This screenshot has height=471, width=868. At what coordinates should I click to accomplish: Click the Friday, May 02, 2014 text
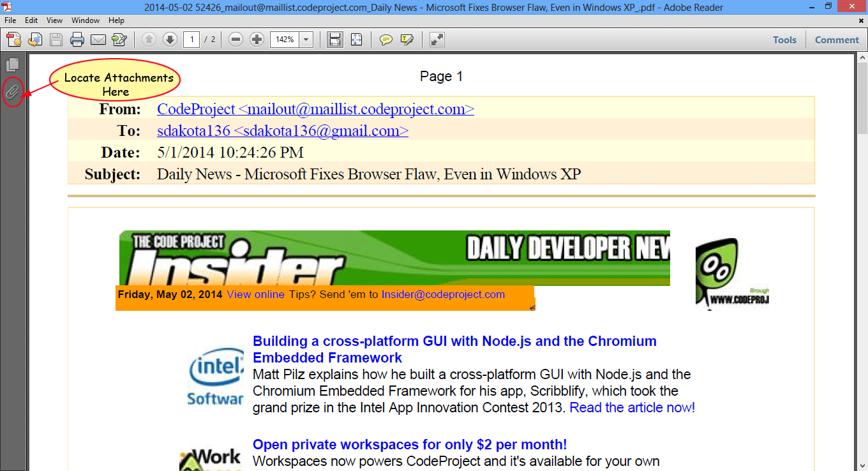(170, 294)
